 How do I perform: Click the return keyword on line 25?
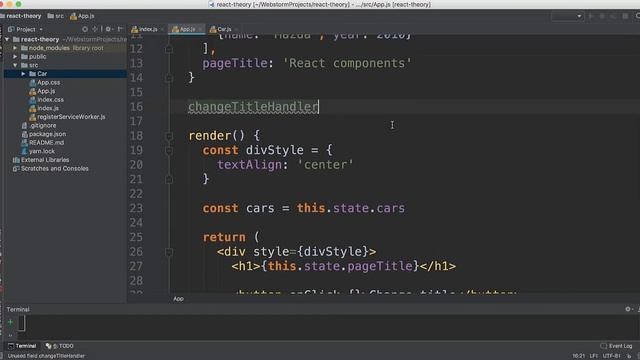pyautogui.click(x=224, y=237)
